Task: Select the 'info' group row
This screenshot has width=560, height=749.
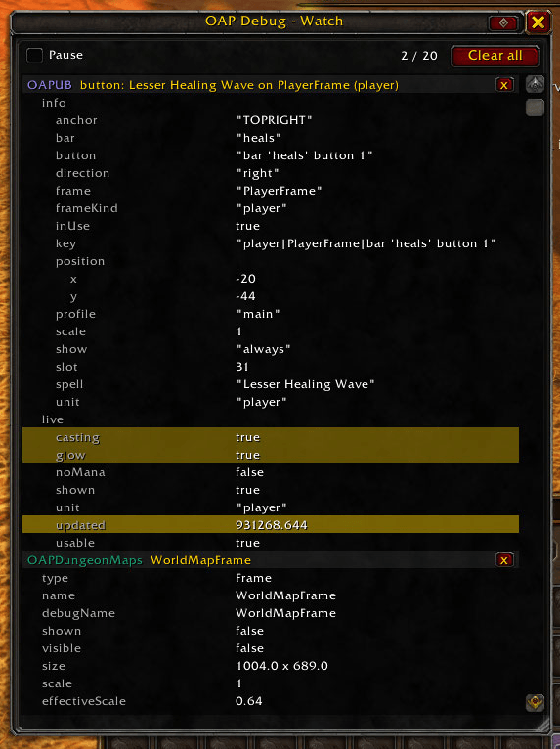Action: click(271, 103)
